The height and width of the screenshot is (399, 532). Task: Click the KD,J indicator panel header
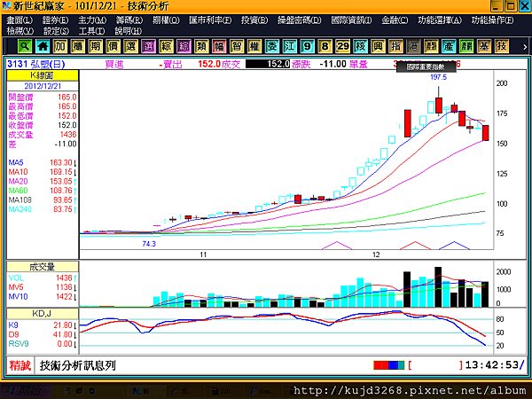coord(43,314)
